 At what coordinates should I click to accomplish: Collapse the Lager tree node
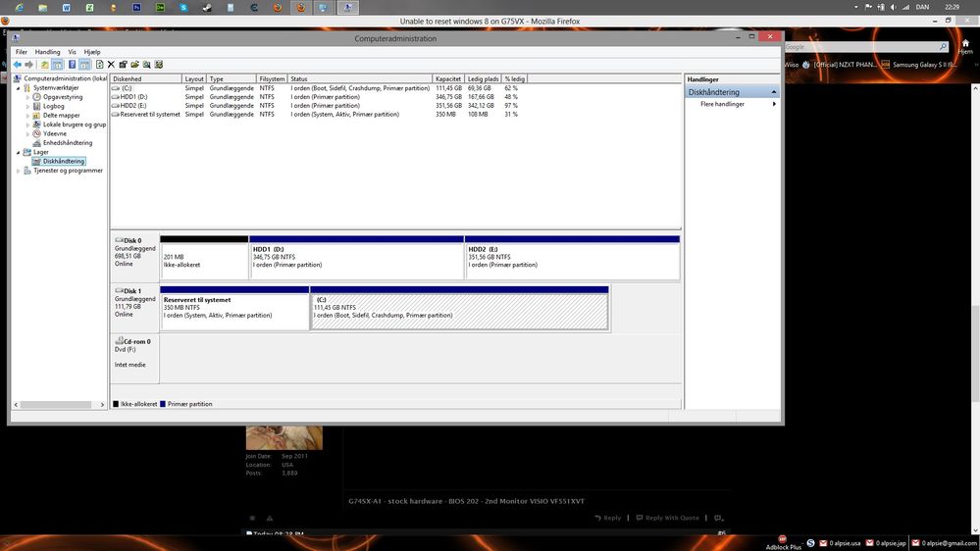18,152
